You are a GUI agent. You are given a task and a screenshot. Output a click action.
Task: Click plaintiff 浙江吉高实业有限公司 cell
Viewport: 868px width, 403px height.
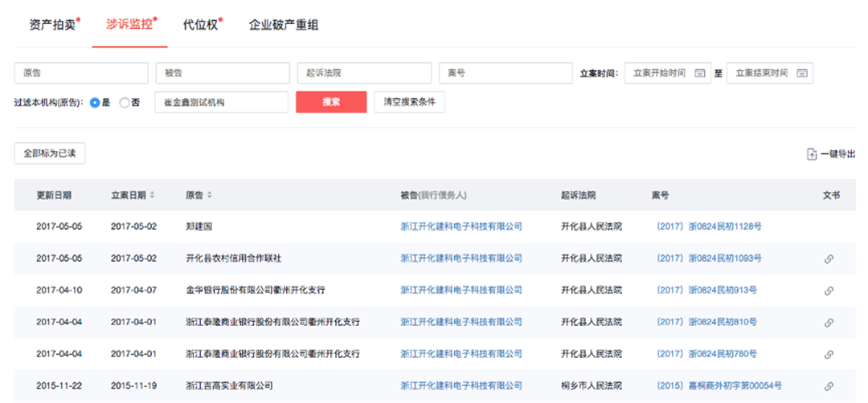(x=229, y=385)
